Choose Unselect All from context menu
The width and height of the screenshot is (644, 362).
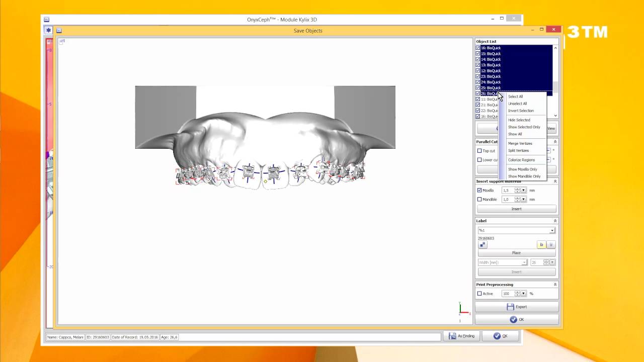(517, 104)
